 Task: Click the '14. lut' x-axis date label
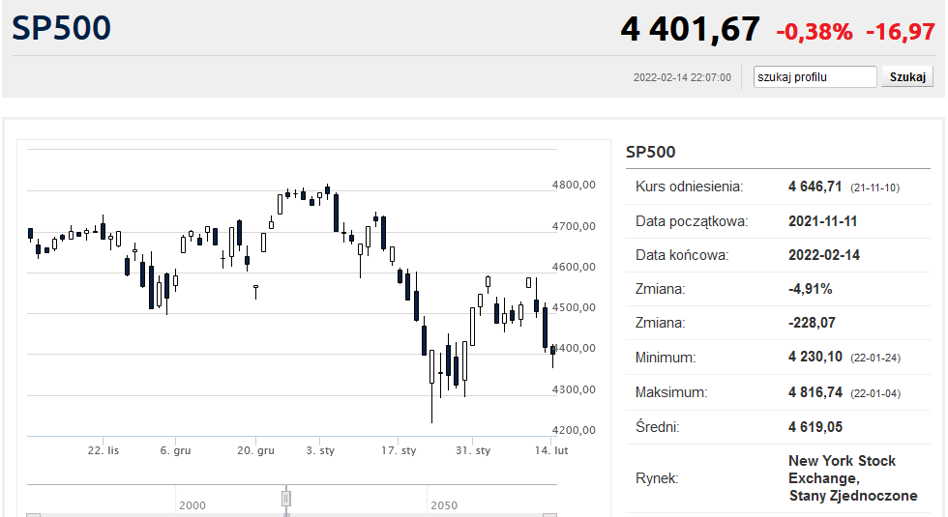[551, 450]
